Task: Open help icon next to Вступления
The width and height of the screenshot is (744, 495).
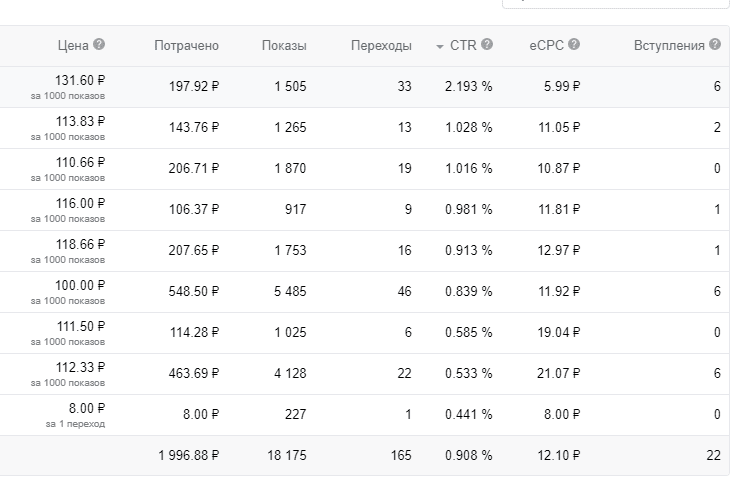Action: [715, 44]
